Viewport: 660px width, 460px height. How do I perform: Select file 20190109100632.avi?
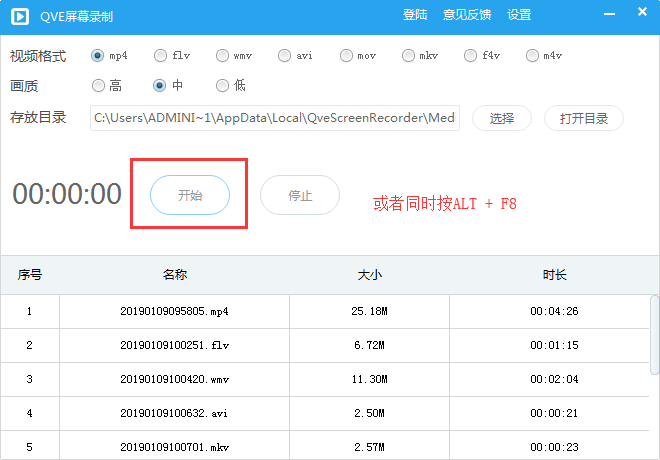click(x=174, y=414)
